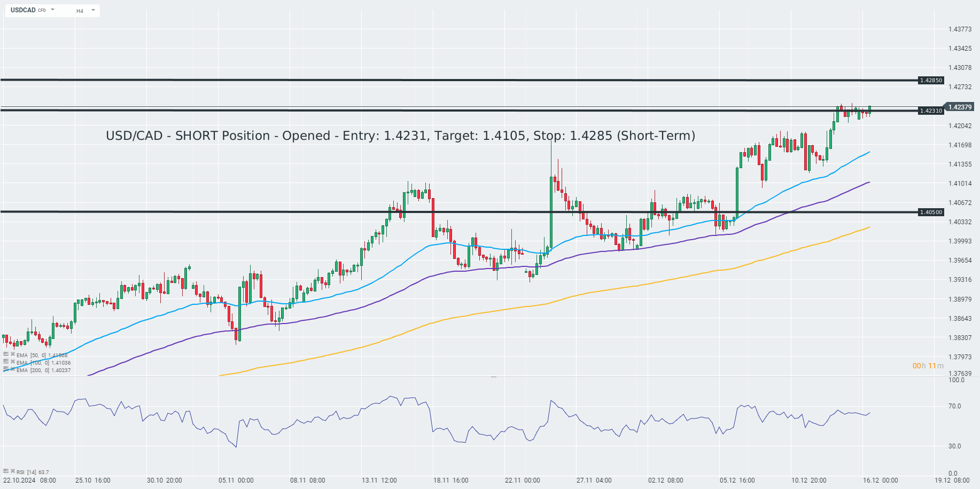Remove the EMA 200 indicator
The width and height of the screenshot is (980, 489).
click(12, 369)
